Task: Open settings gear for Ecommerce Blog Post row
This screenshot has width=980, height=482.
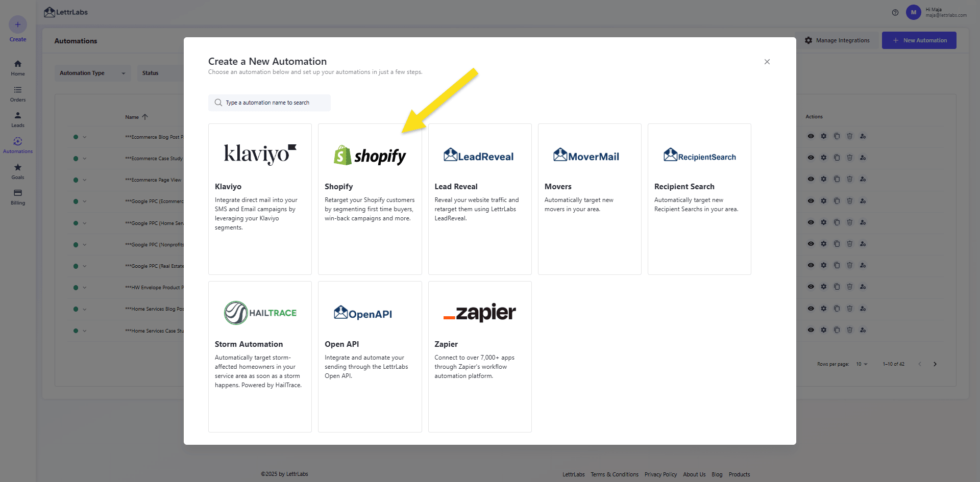Action: pos(824,136)
